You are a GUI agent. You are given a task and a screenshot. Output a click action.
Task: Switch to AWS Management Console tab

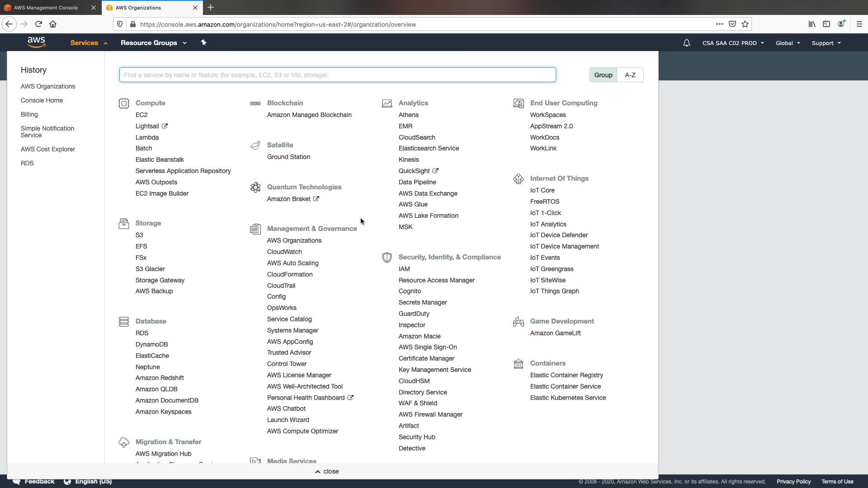46,8
